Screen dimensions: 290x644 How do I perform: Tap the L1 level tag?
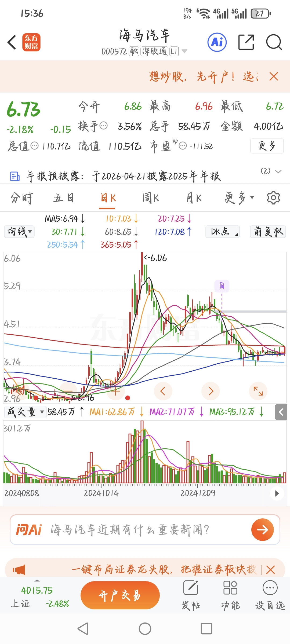click(174, 51)
